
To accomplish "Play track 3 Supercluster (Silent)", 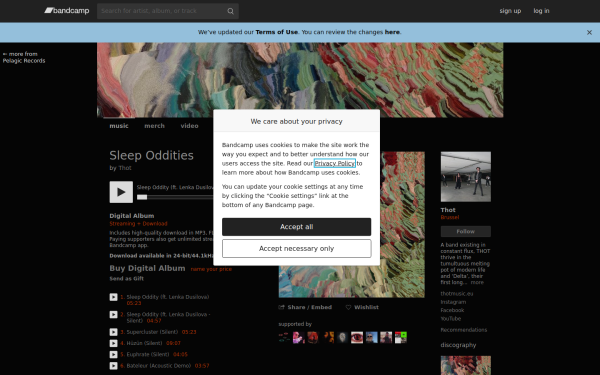I will click(x=113, y=332).
